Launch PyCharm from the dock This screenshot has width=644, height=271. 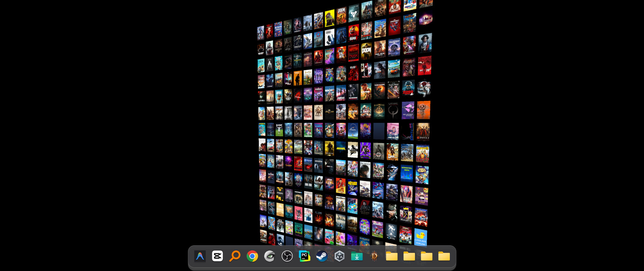pos(305,257)
